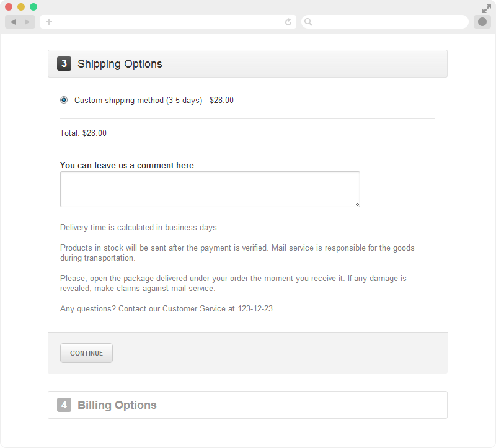Expand the Billing Options section
The height and width of the screenshot is (448, 496).
247,405
